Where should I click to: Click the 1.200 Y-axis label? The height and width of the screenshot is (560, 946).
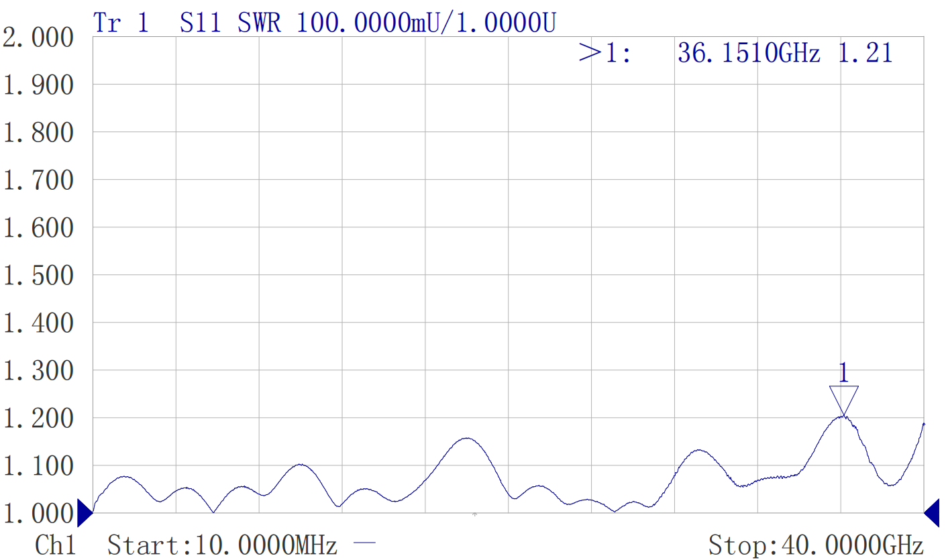click(x=38, y=418)
